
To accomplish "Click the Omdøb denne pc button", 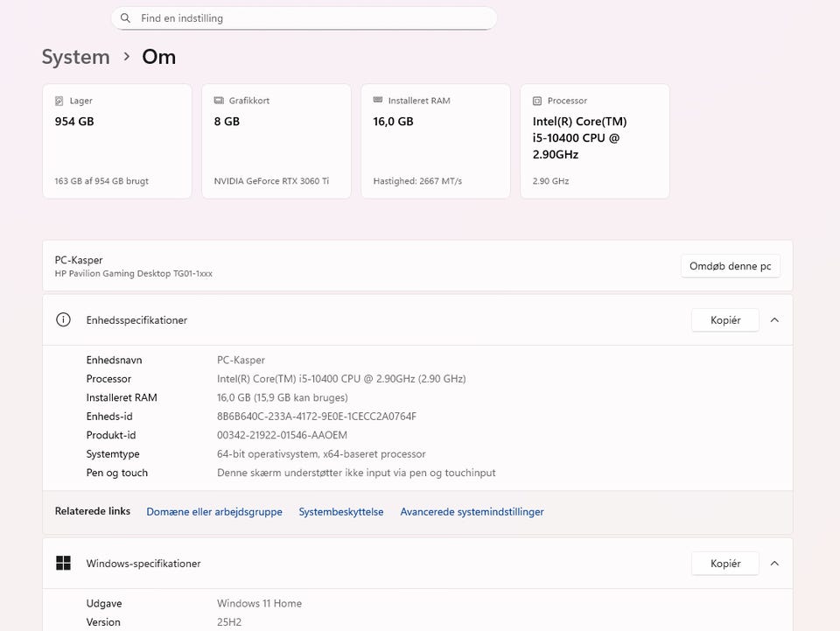I will 730,266.
